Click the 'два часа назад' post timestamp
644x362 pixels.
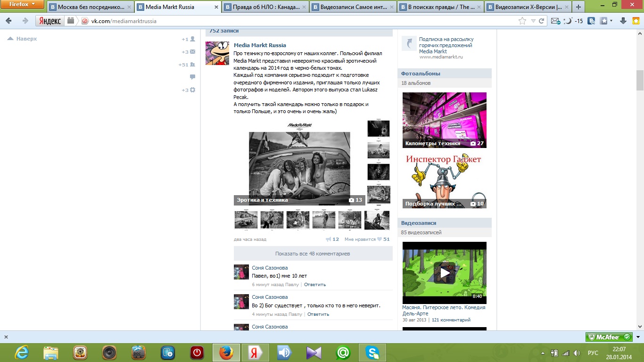click(250, 239)
